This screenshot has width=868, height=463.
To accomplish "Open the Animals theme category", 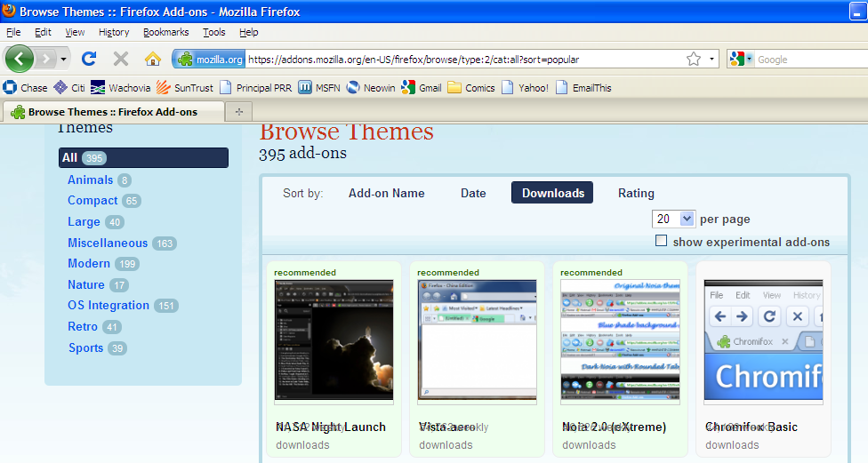I will (90, 180).
